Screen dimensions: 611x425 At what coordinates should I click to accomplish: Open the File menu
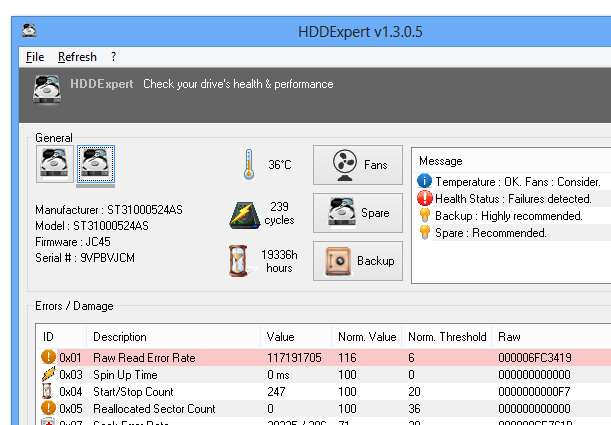point(35,57)
